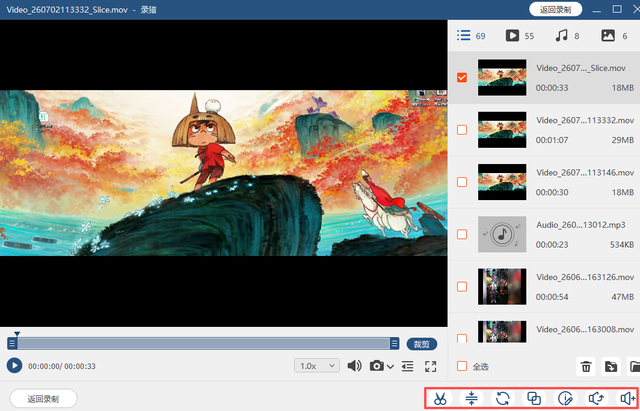The width and height of the screenshot is (640, 411).
Task: Click the 裁剪 trim button
Action: pyautogui.click(x=422, y=344)
